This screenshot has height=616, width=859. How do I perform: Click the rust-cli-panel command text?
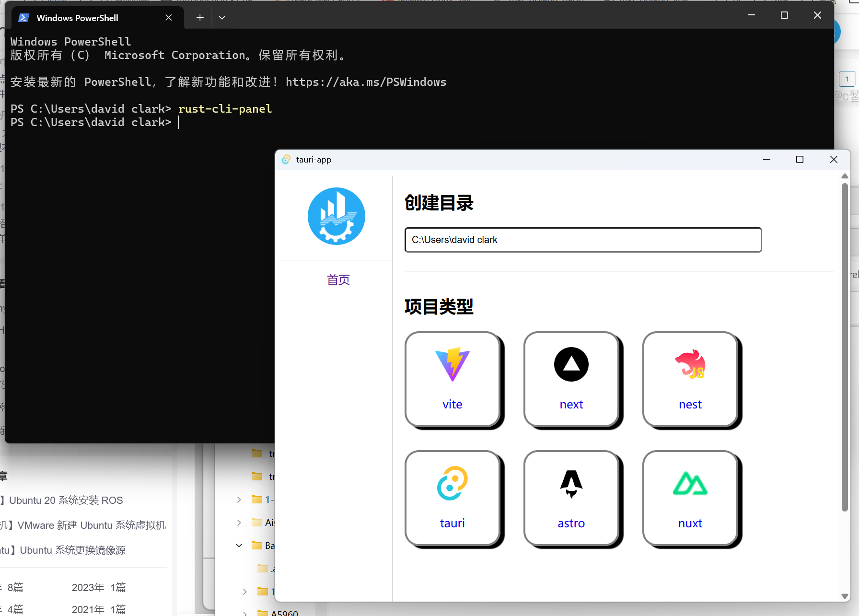[225, 109]
